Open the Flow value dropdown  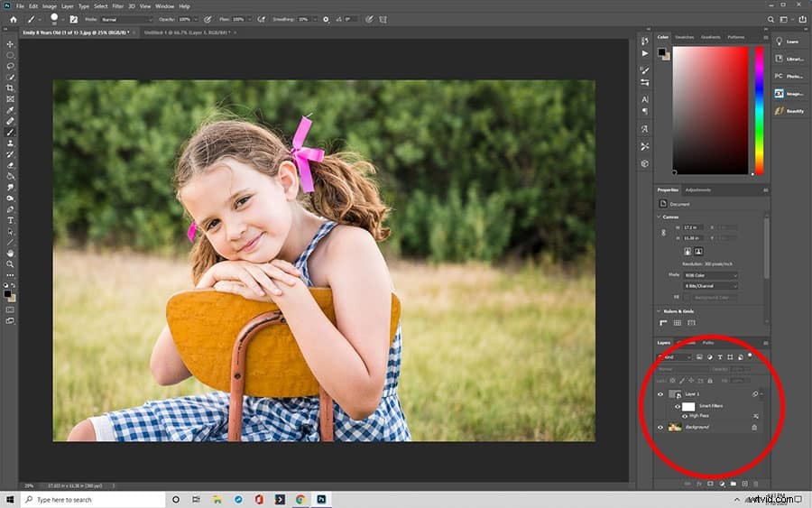249,20
